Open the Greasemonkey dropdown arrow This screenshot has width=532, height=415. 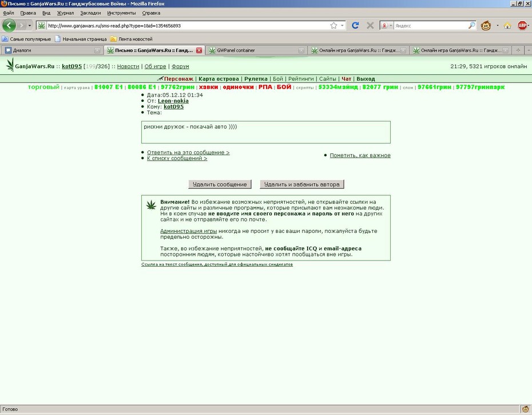[498, 25]
